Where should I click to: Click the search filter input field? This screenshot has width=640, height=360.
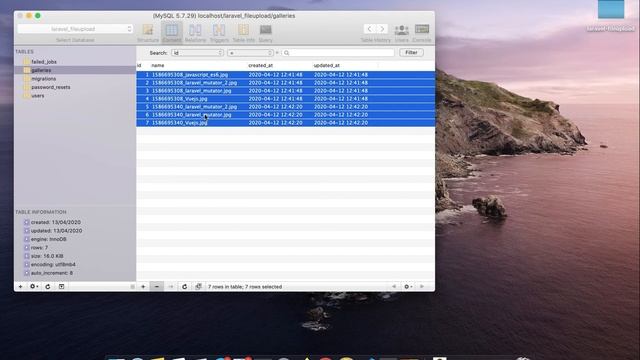click(338, 53)
